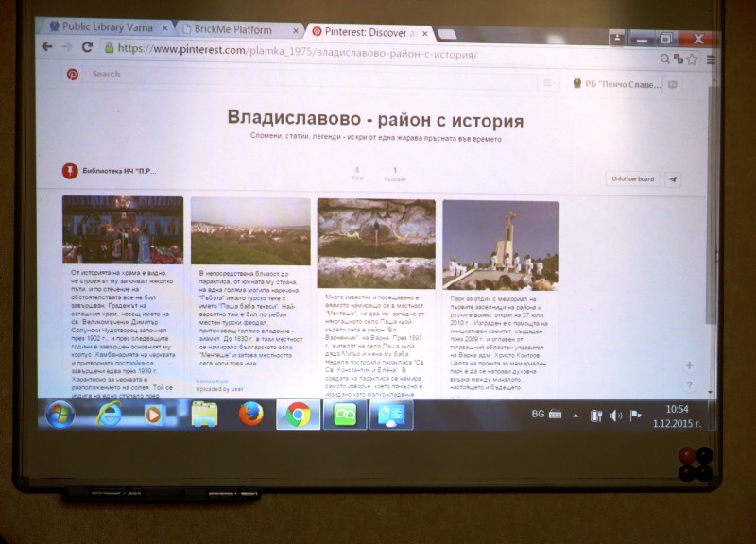Open Windows Start menu
Screen dimensions: 756x544
tap(60, 414)
